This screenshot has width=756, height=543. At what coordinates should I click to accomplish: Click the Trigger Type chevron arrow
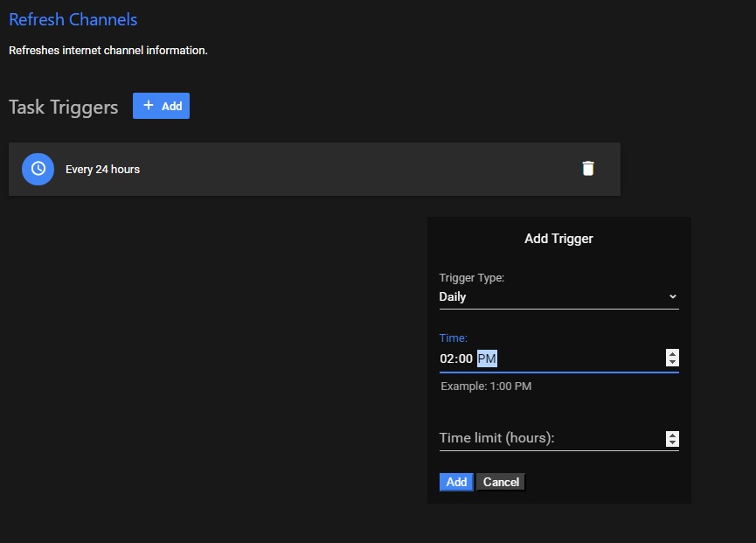[672, 296]
